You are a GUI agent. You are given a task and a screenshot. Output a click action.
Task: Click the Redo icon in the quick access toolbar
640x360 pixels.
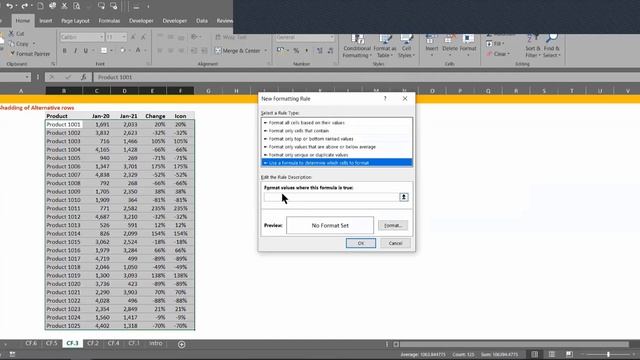pyautogui.click(x=24, y=6)
